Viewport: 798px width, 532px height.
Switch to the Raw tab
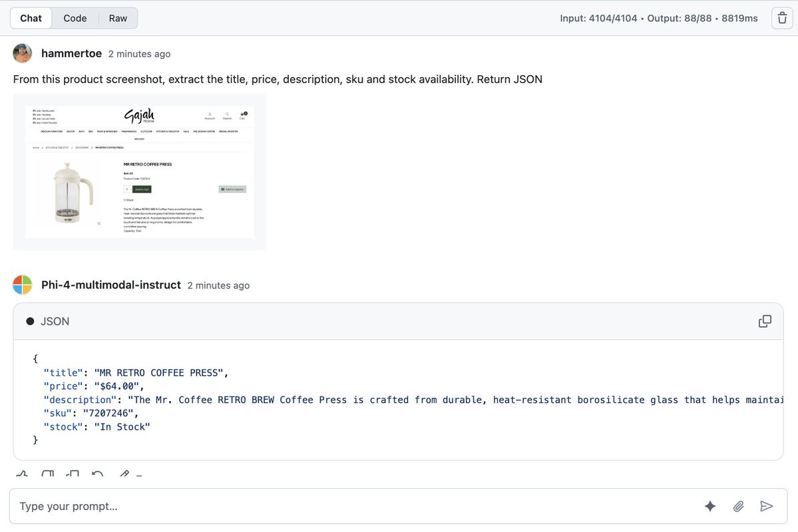(x=118, y=19)
